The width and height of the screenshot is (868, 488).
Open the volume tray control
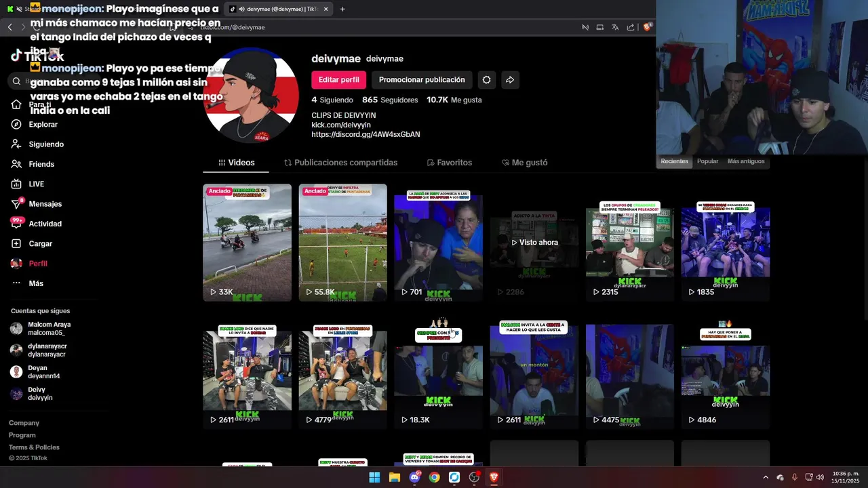[x=820, y=477]
